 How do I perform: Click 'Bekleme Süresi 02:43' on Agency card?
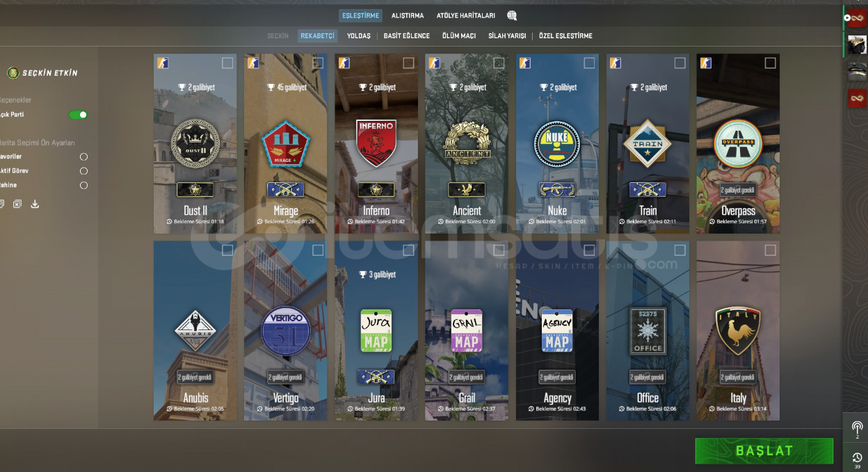[557, 409]
